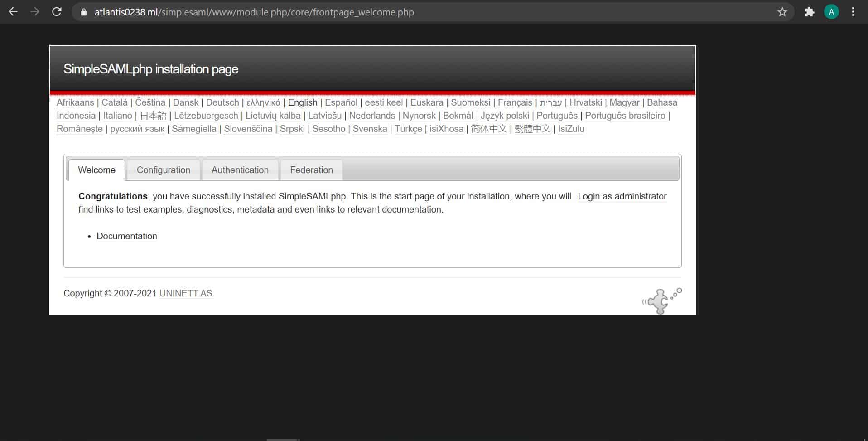The height and width of the screenshot is (441, 868).
Task: Switch language to Deutsch
Action: click(222, 102)
